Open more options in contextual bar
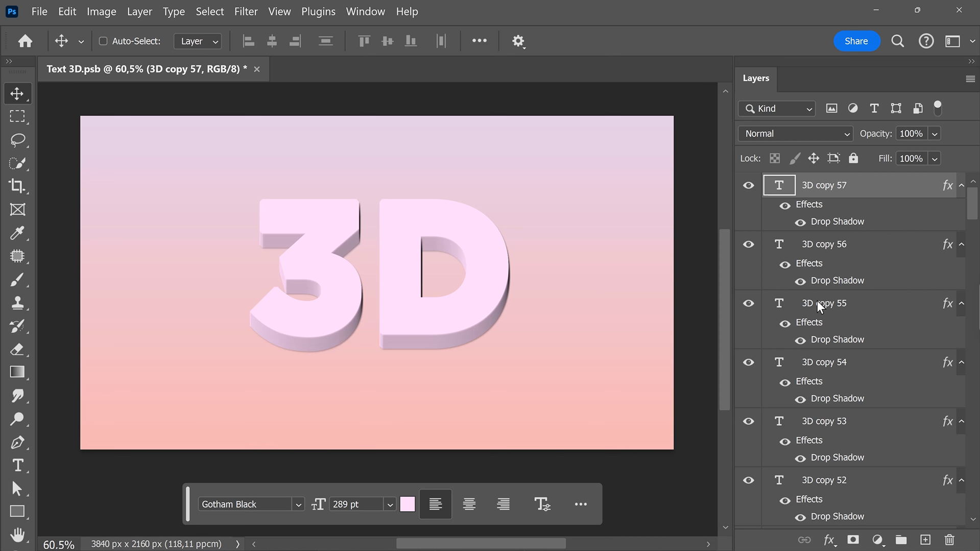The width and height of the screenshot is (980, 551). point(581,505)
